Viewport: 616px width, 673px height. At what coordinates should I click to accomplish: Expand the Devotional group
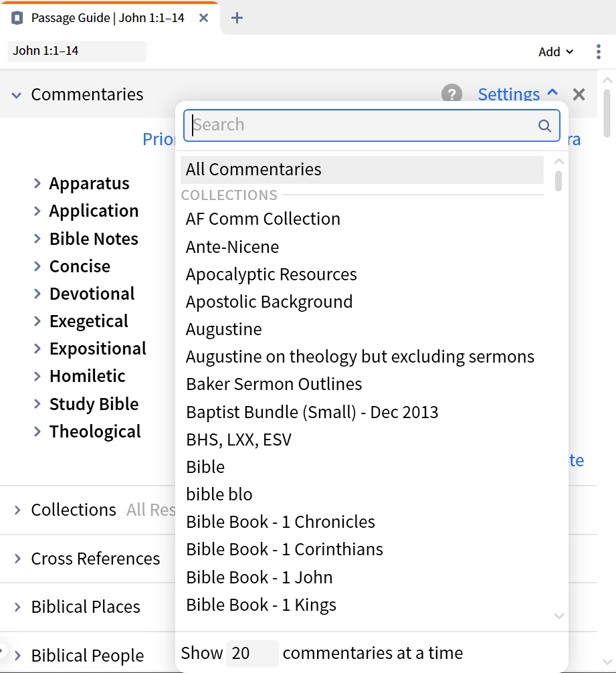(x=37, y=294)
